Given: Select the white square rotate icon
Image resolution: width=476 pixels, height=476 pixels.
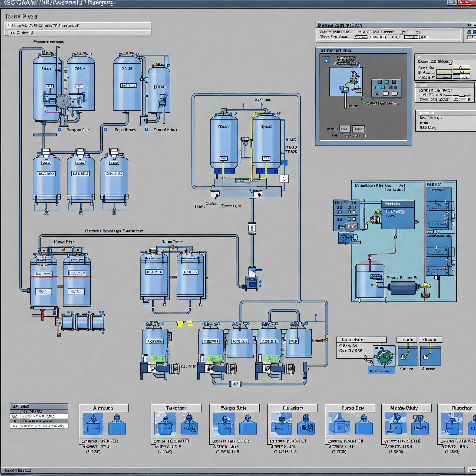Looking at the screenshot, I should click(x=284, y=179).
